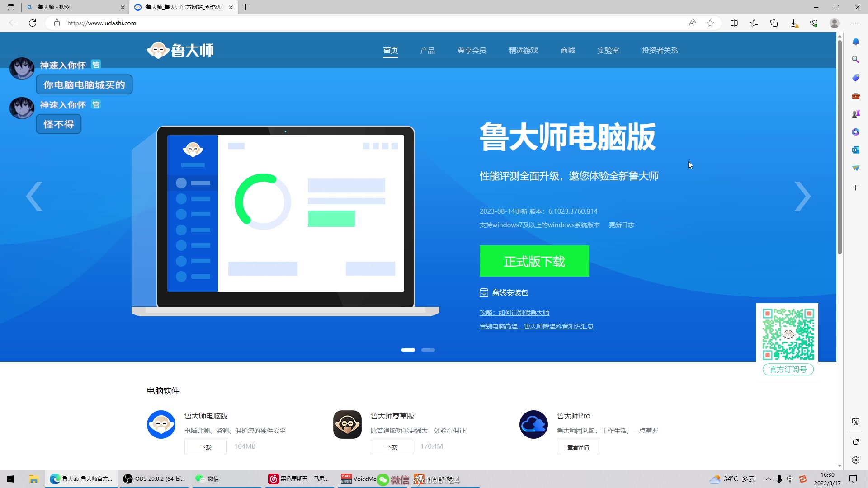Click the browser back arrow
Image resolution: width=868 pixels, height=488 pixels.
coord(13,23)
